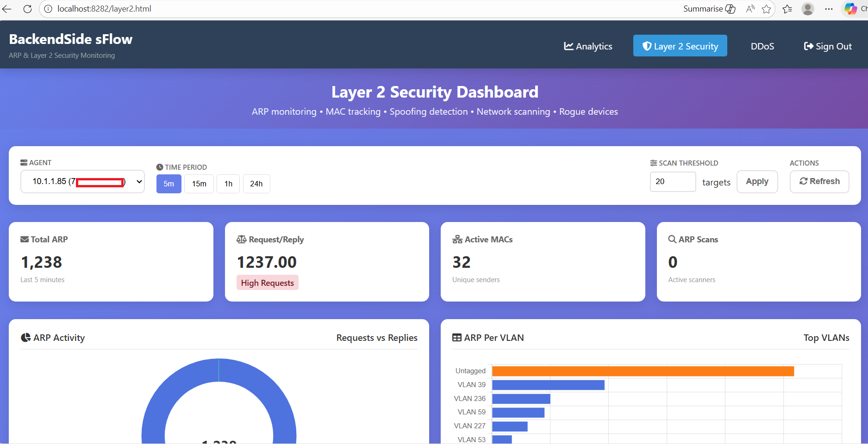Select the 5m time period
The height and width of the screenshot is (444, 868).
[x=169, y=184]
